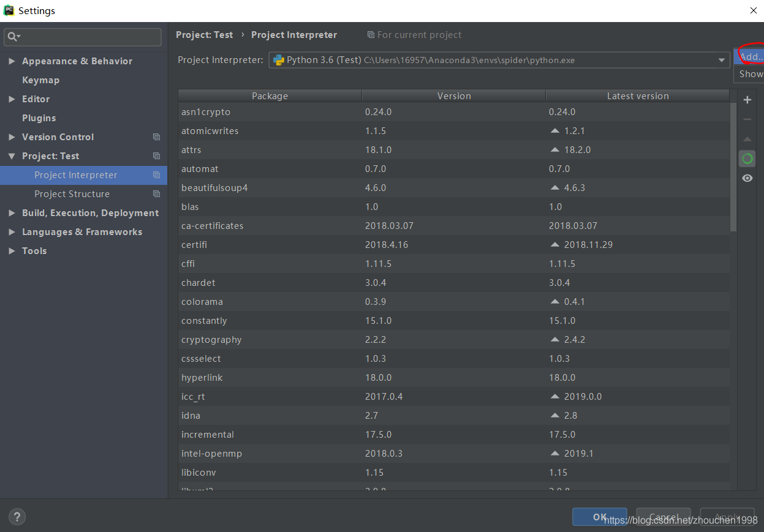Sort by Package column header
The image size is (764, 532).
pos(270,96)
